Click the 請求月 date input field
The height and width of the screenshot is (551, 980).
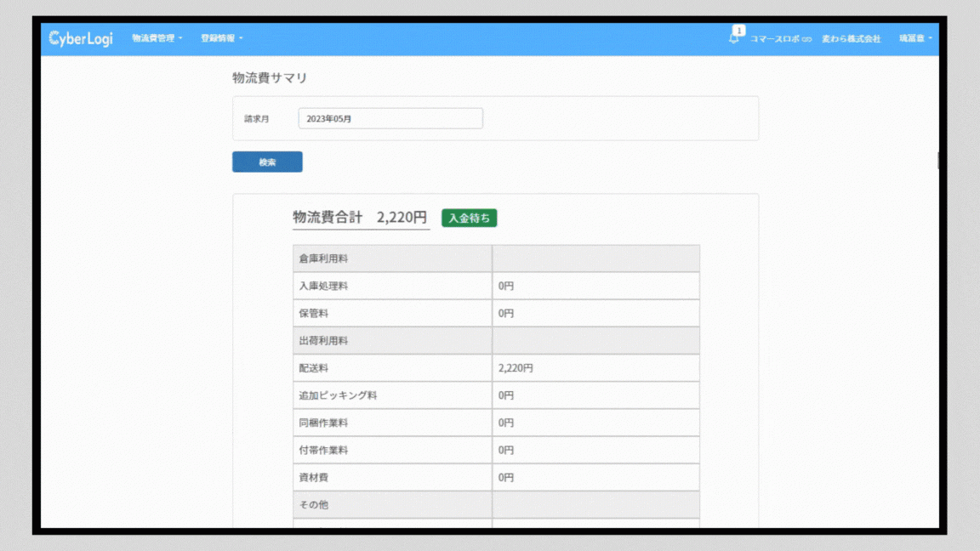(x=390, y=119)
